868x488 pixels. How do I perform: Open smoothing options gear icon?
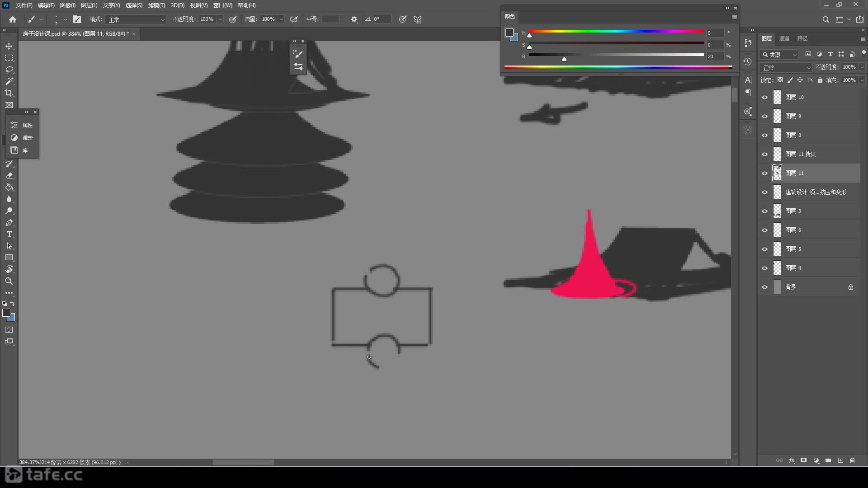(354, 19)
